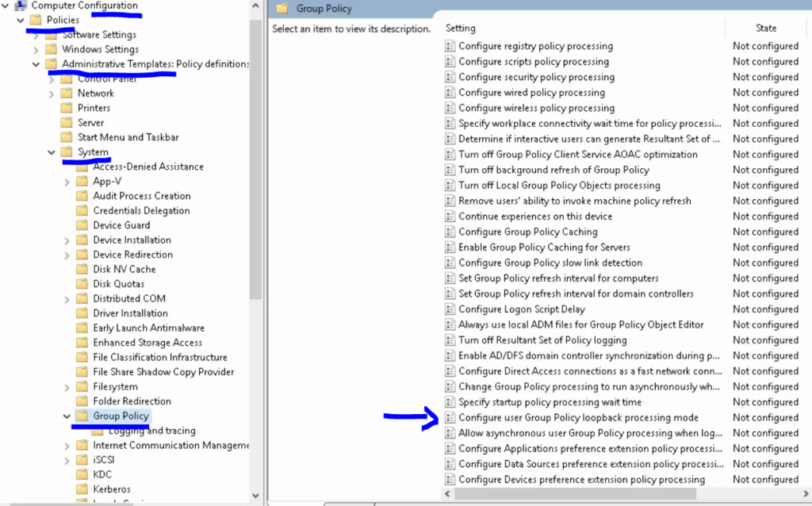This screenshot has width=812, height=506.
Task: Select Logging and tracing tree item
Action: point(152,431)
